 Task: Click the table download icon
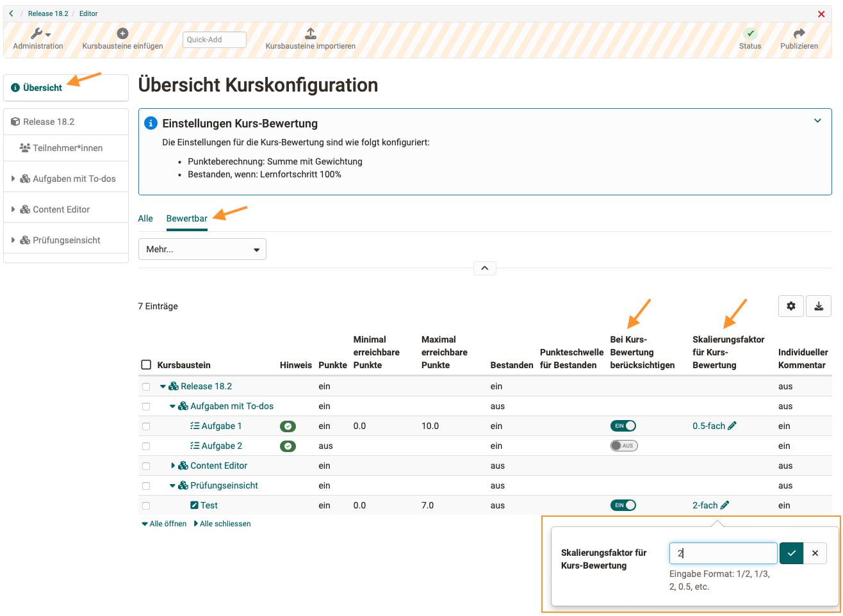pos(819,306)
